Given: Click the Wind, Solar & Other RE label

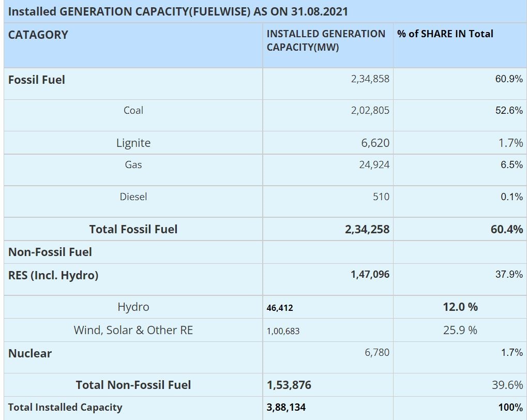Looking at the screenshot, I should 133,330.
